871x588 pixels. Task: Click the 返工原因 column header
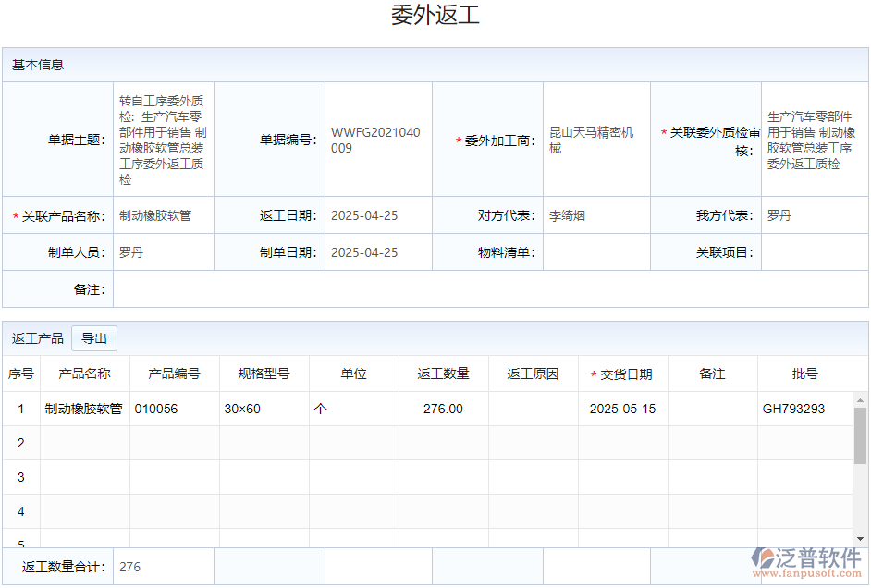[x=533, y=374]
